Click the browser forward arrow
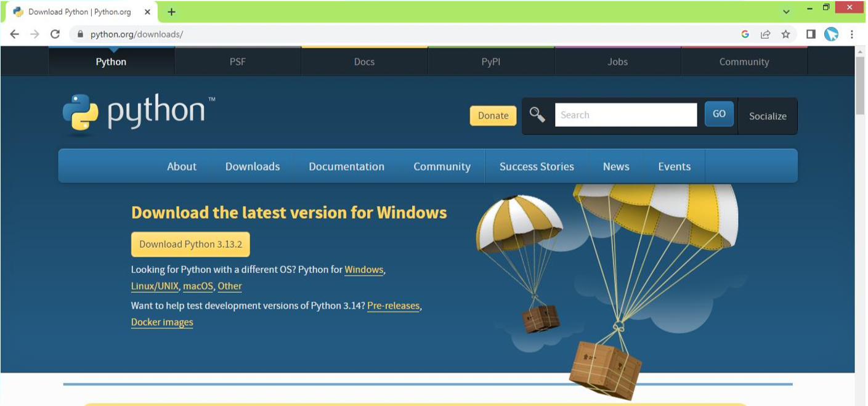The height and width of the screenshot is (406, 868). [x=34, y=35]
